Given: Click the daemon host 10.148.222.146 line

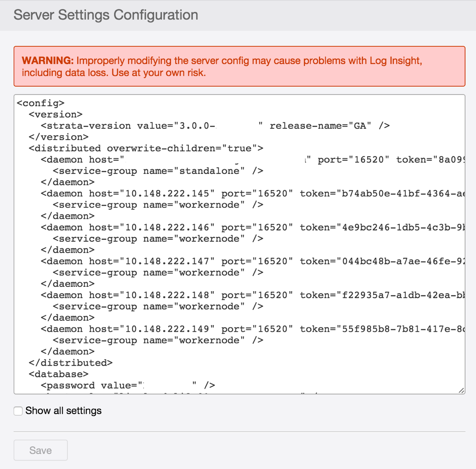Looking at the screenshot, I should click(167, 227).
